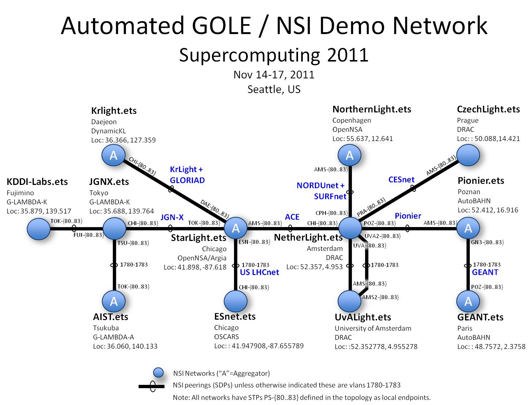Click the ESnet.ets heading

click(x=235, y=316)
